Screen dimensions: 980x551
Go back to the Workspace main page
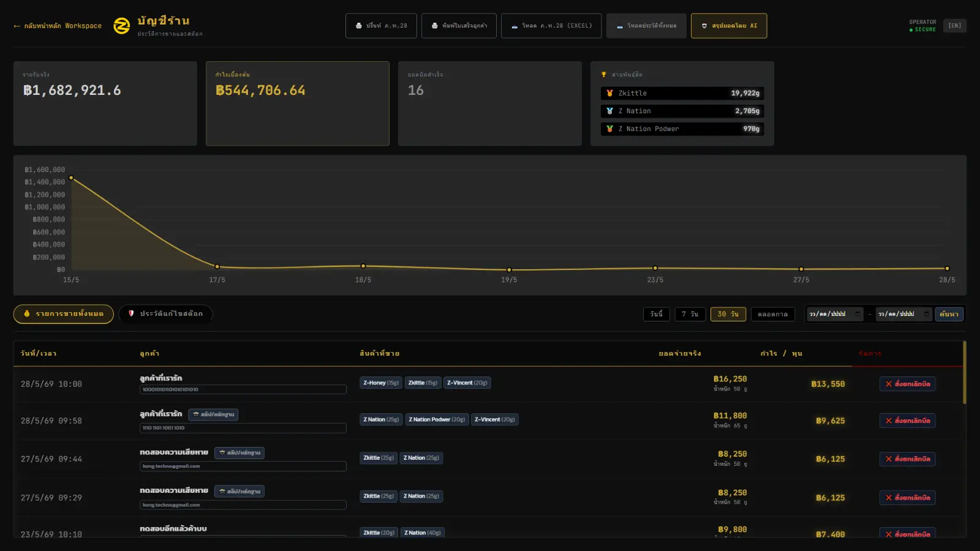pyautogui.click(x=58, y=26)
